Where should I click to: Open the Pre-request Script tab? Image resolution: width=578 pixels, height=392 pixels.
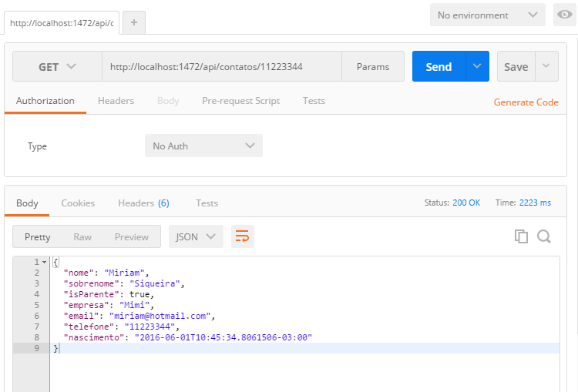click(240, 101)
